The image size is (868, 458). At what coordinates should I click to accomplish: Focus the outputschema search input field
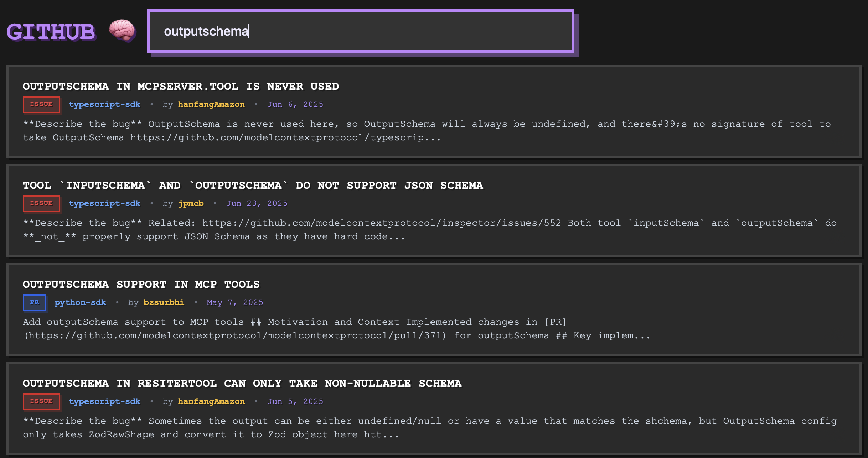click(360, 31)
